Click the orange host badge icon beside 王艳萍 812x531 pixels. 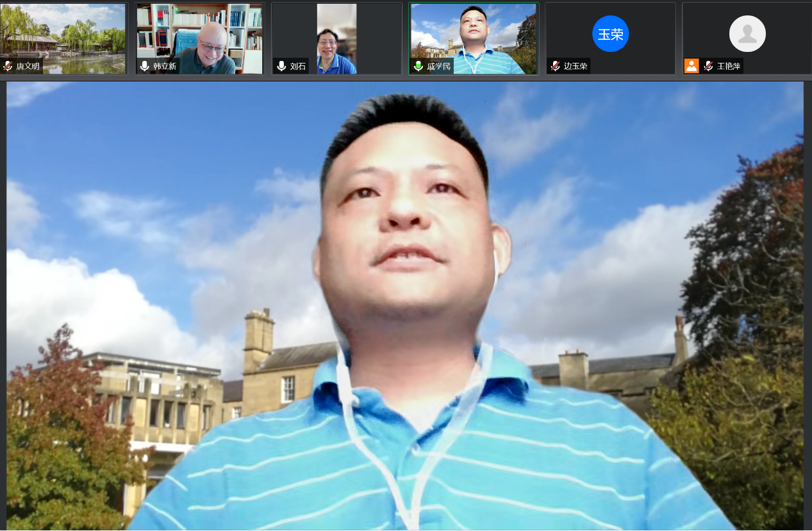692,66
